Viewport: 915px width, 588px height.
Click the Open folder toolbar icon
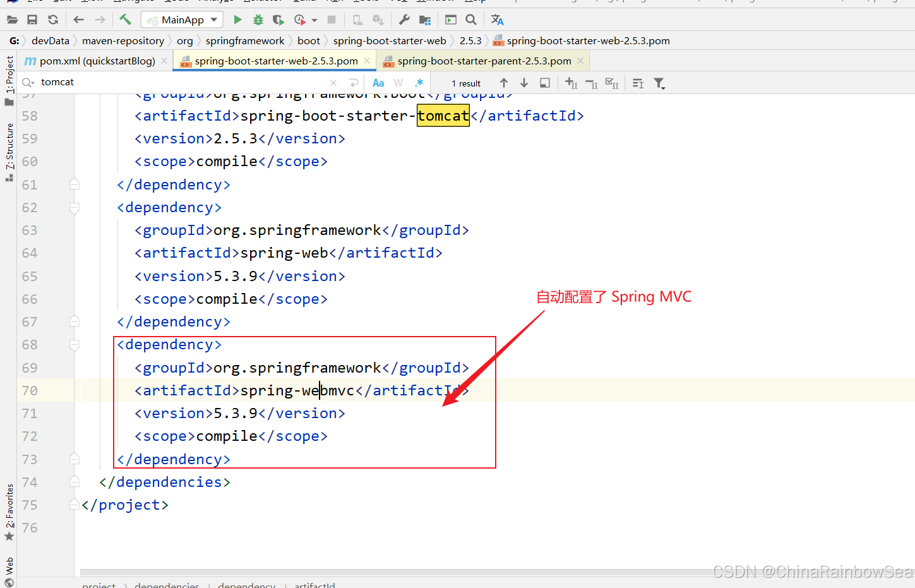coord(12,20)
